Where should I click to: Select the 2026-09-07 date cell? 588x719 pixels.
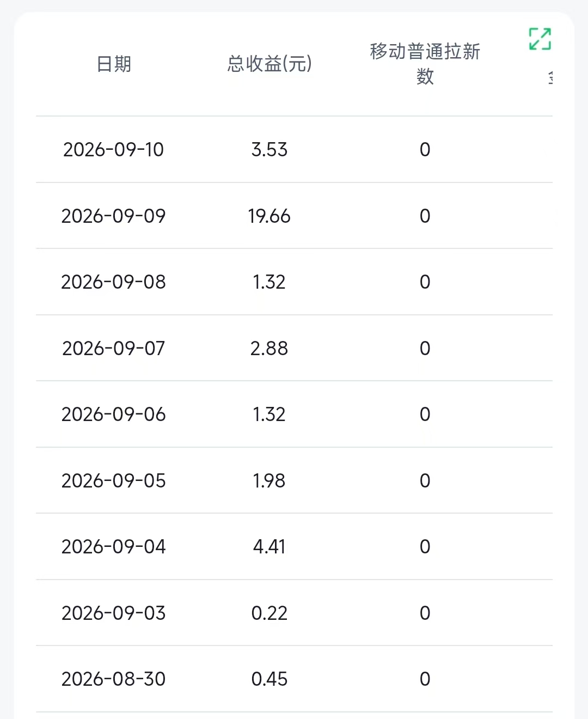tap(113, 348)
